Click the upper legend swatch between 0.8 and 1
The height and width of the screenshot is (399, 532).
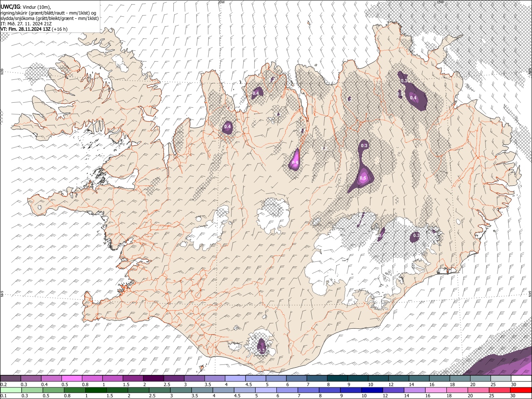(x=92, y=378)
